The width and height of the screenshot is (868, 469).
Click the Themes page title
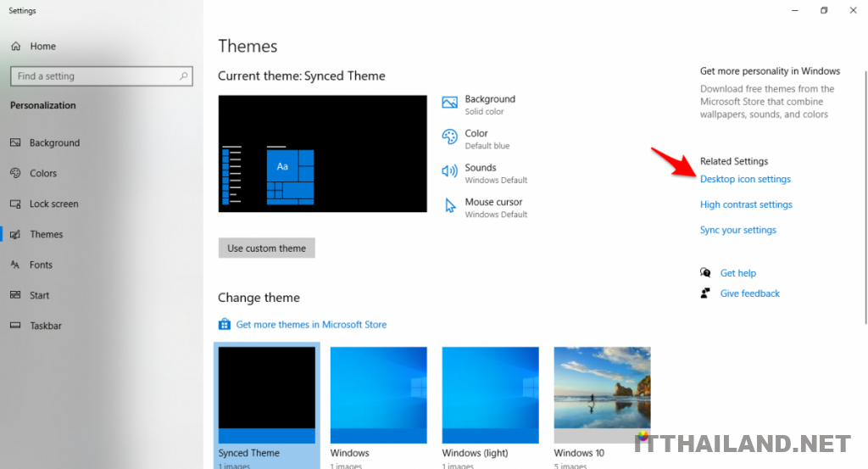pyautogui.click(x=248, y=46)
